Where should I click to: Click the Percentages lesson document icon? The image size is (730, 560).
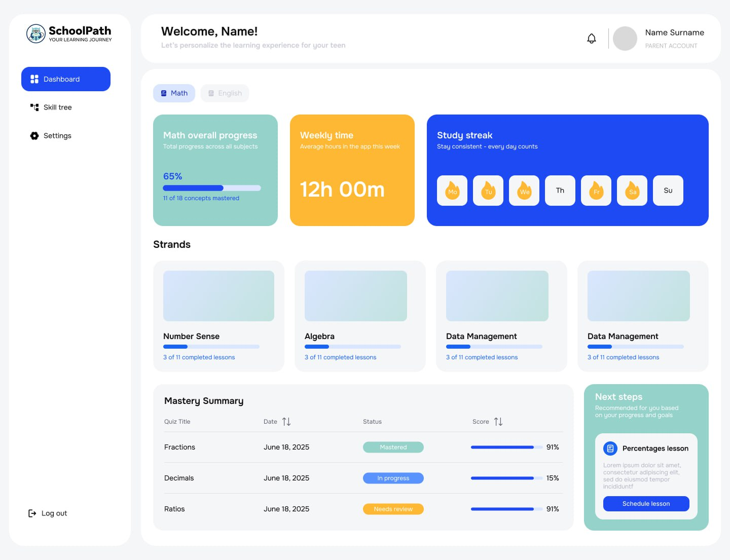[x=610, y=449]
